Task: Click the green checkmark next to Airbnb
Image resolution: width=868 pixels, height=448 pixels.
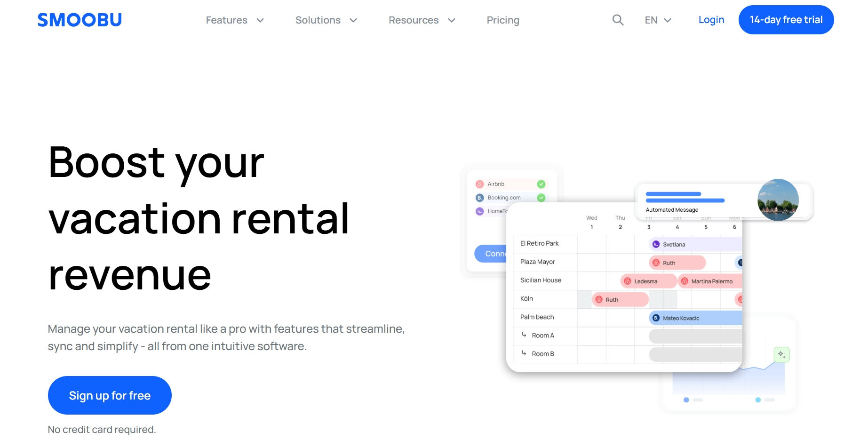Action: (x=541, y=184)
